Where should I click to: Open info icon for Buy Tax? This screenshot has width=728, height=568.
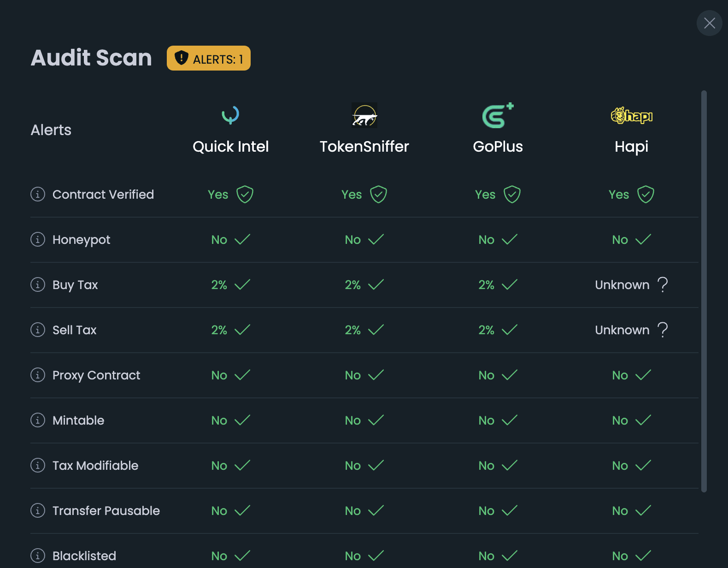click(38, 284)
